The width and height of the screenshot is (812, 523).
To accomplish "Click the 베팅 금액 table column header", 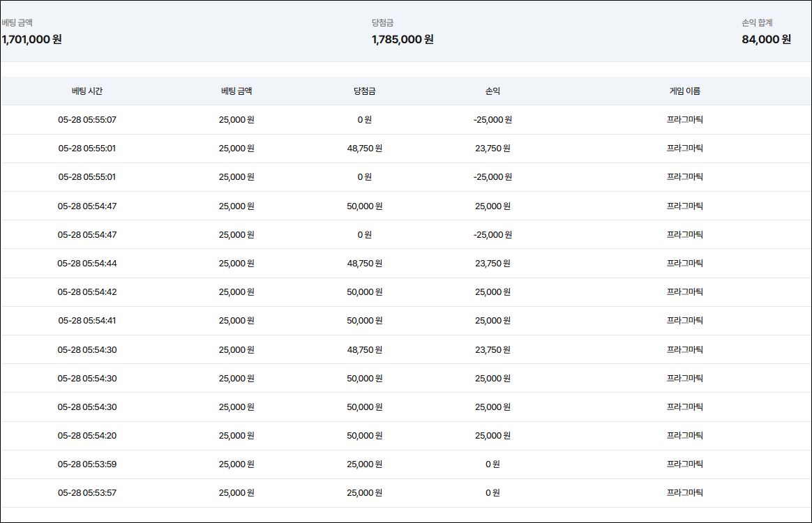I will (x=236, y=91).
